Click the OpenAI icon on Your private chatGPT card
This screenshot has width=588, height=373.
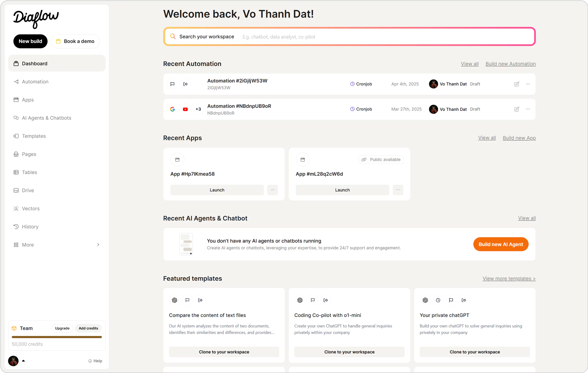pos(425,300)
